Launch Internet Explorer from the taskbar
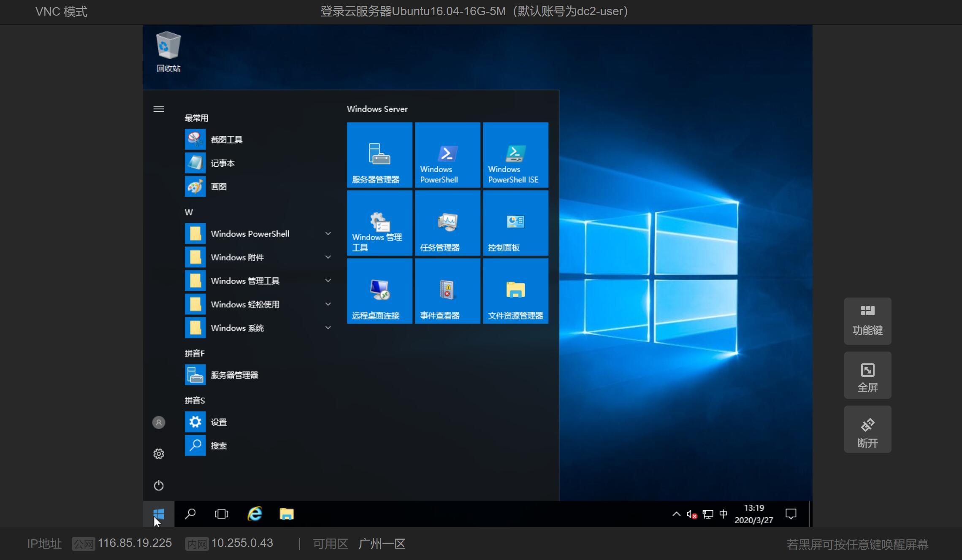The height and width of the screenshot is (560, 962). coord(255,514)
